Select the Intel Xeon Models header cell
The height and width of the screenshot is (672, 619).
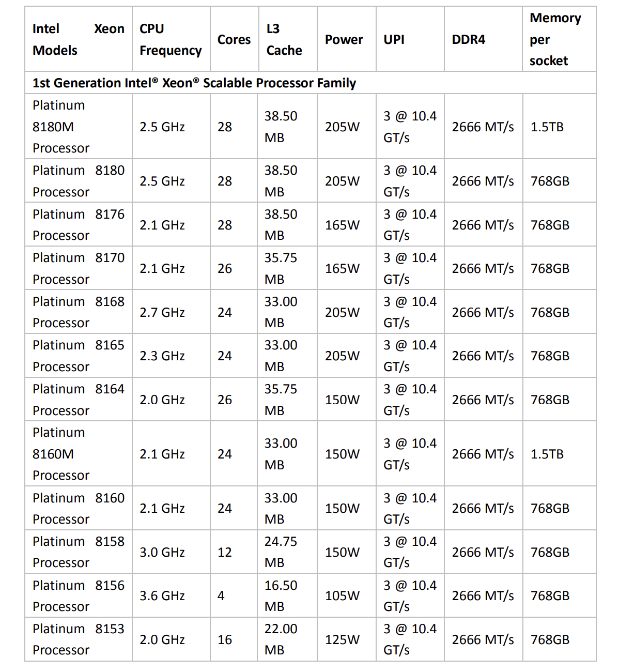pyautogui.click(x=78, y=39)
